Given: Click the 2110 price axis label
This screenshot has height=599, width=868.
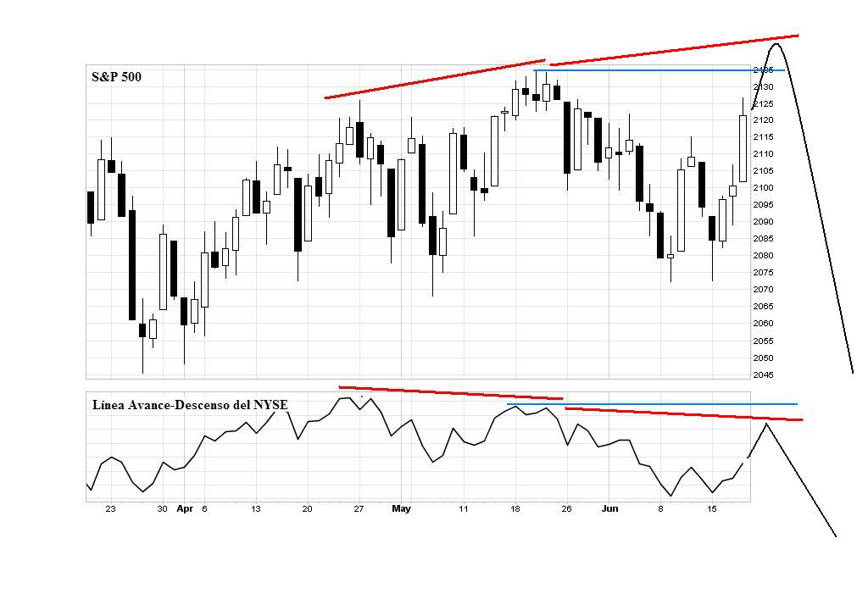Looking at the screenshot, I should [764, 153].
